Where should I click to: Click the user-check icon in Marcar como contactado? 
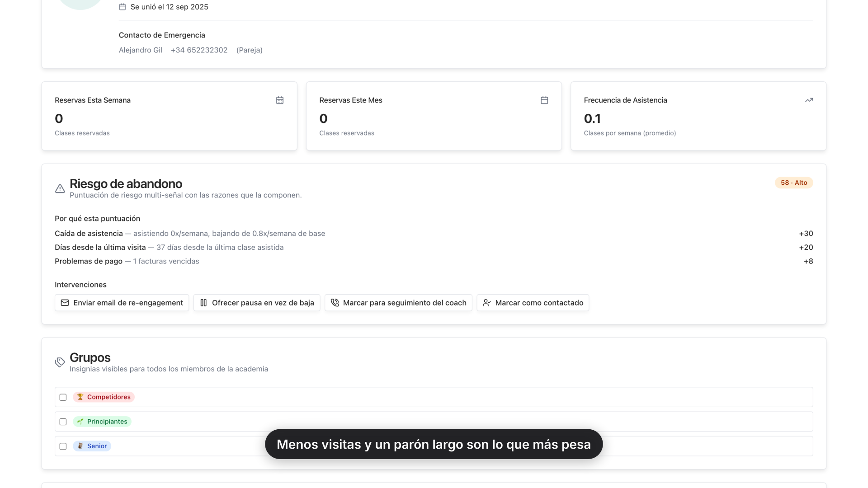(486, 303)
